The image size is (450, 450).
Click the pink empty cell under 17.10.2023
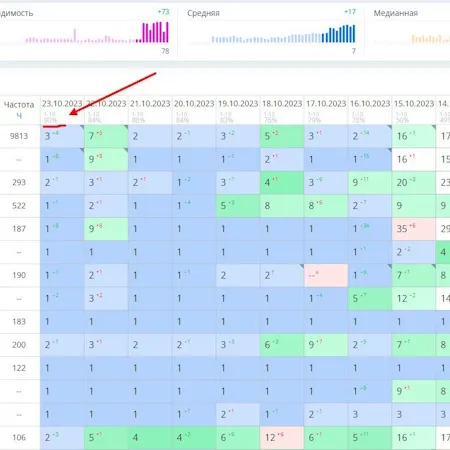click(326, 275)
